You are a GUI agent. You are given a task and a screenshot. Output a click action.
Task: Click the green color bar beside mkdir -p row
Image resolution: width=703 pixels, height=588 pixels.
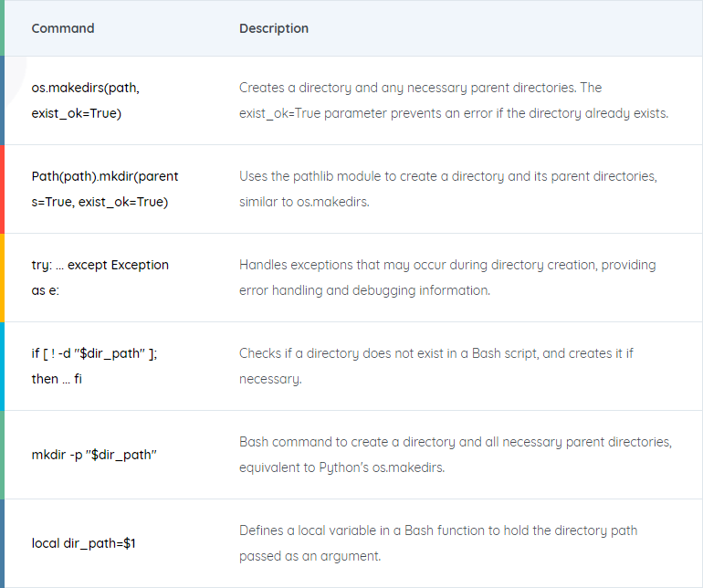pyautogui.click(x=2, y=455)
